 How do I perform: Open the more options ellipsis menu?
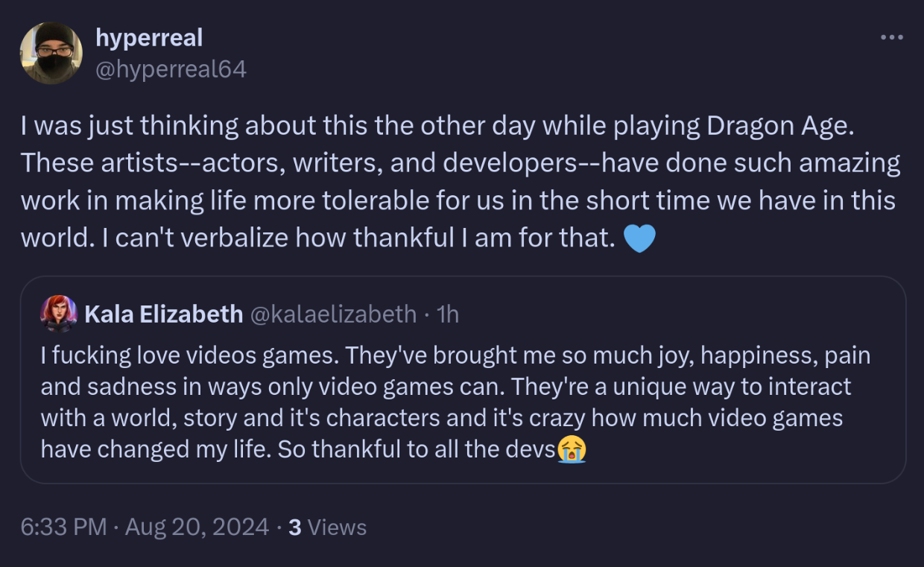tap(891, 38)
